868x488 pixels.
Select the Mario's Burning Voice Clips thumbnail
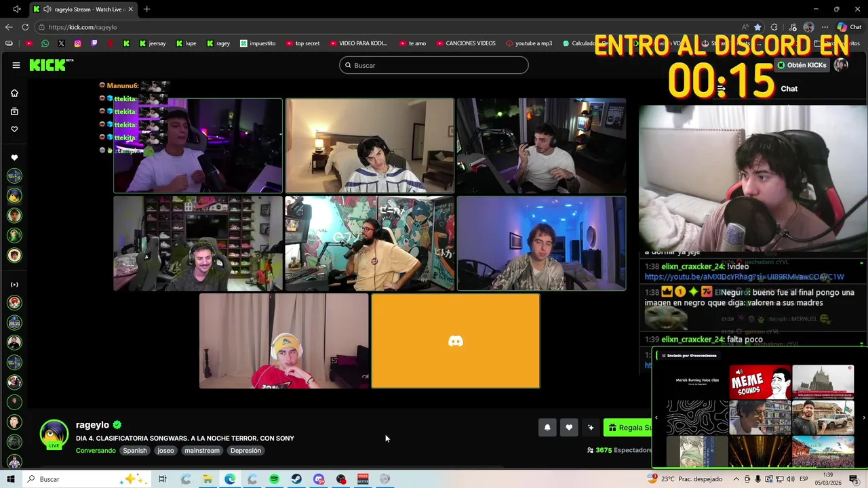697,382
